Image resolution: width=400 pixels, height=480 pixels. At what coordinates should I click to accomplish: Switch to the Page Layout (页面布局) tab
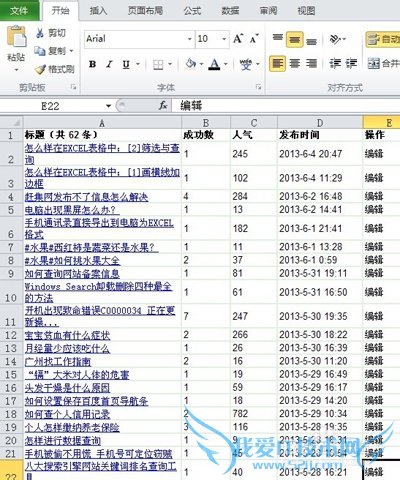pyautogui.click(x=145, y=11)
